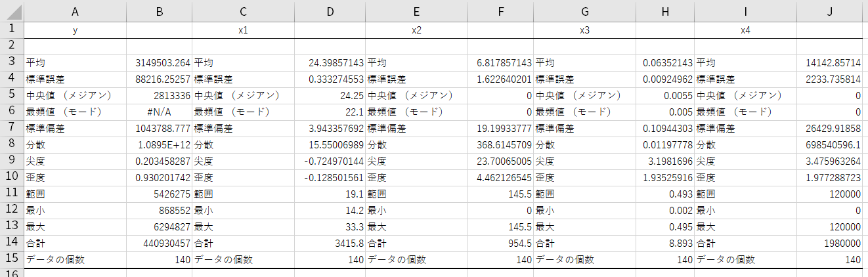
Task: Click column G header
Action: 584,11
